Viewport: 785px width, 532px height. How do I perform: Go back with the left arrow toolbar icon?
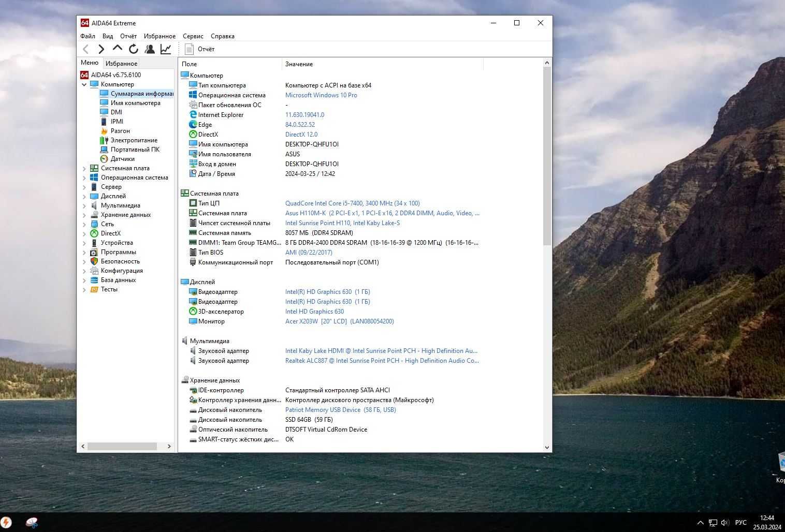click(x=86, y=49)
